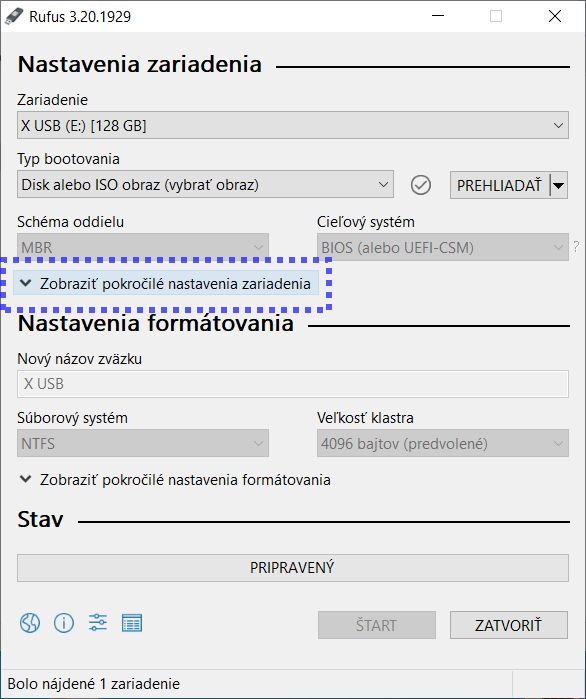Click the checksum checkmark circle icon
The height and width of the screenshot is (699, 586).
click(421, 185)
